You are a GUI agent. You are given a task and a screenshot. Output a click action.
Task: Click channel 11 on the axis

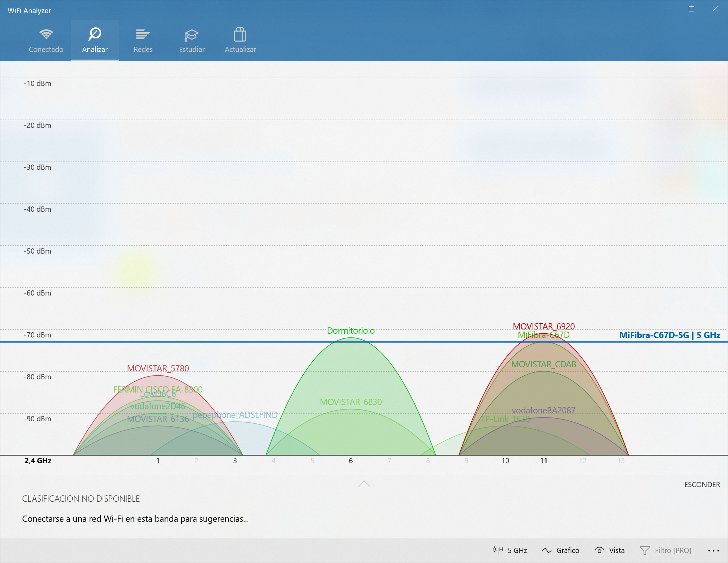pyautogui.click(x=543, y=460)
